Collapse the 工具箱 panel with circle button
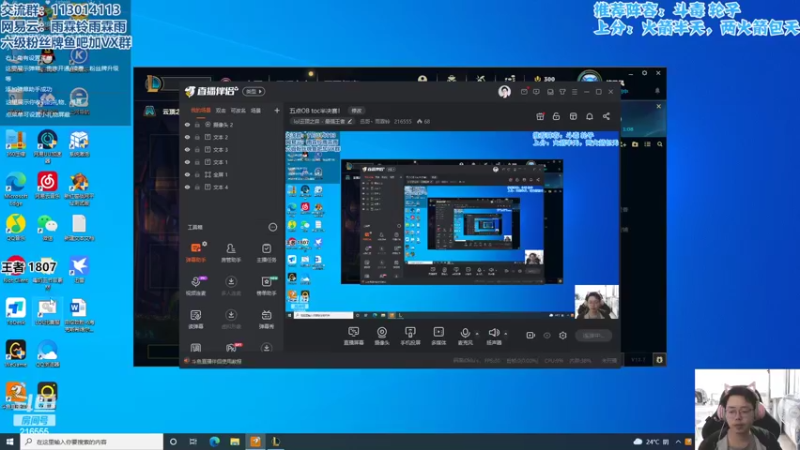The width and height of the screenshot is (800, 450). click(x=273, y=227)
